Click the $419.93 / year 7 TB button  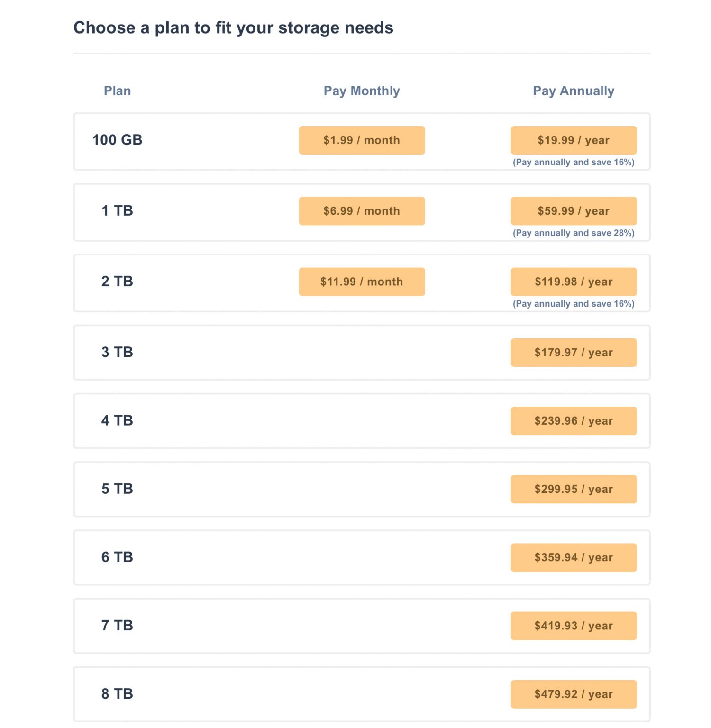click(x=574, y=626)
